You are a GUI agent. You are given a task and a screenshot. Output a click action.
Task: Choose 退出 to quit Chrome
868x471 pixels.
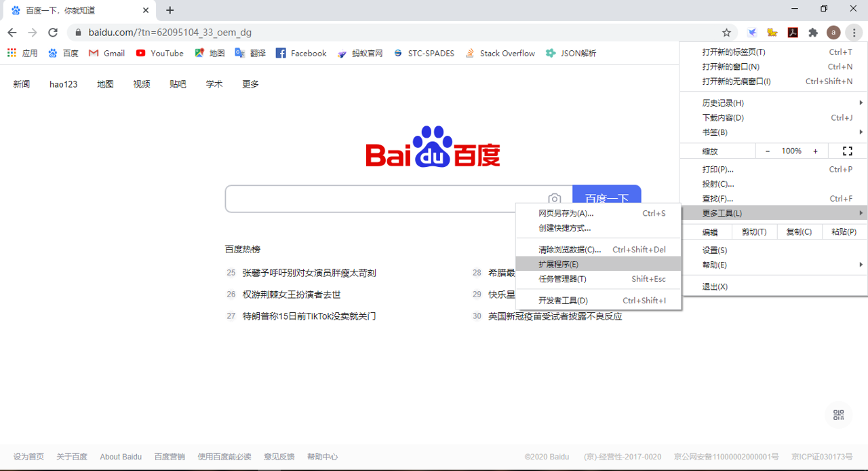(x=774, y=286)
